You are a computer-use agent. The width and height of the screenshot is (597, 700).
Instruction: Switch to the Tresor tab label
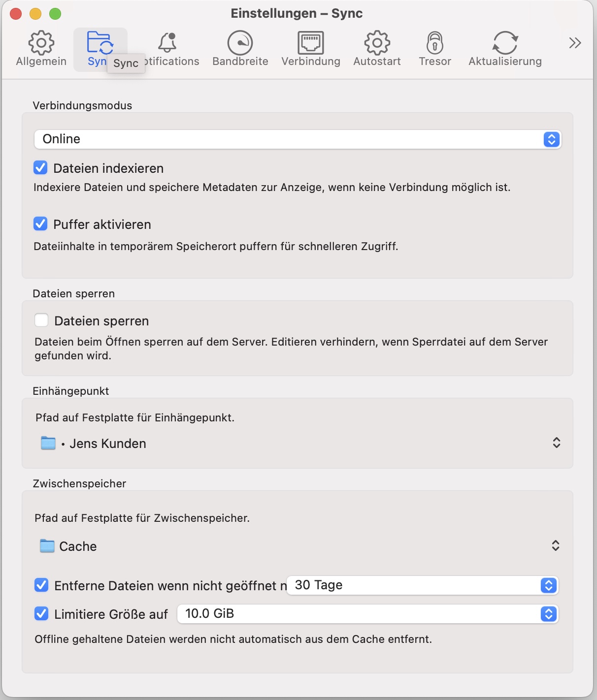click(x=435, y=62)
